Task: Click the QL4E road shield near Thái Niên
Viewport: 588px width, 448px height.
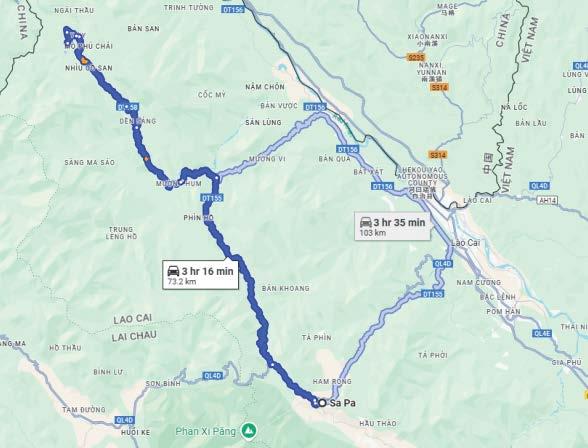Action: (x=542, y=333)
